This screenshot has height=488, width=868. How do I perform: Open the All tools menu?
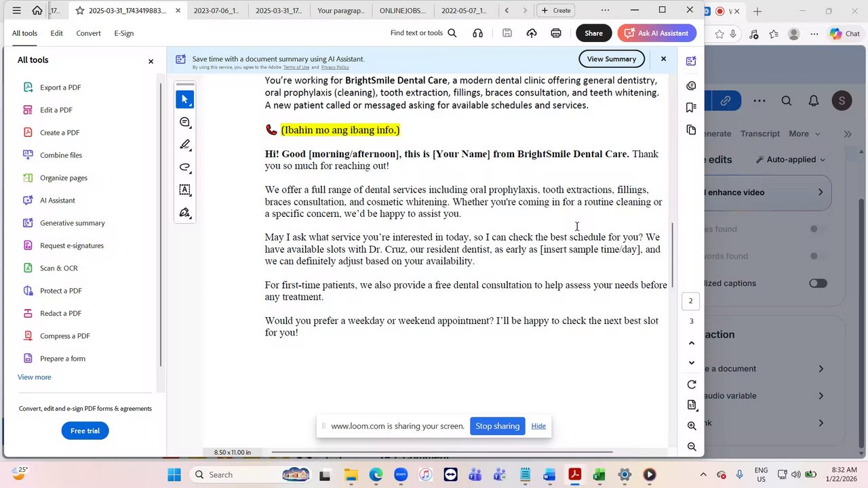pyautogui.click(x=24, y=33)
